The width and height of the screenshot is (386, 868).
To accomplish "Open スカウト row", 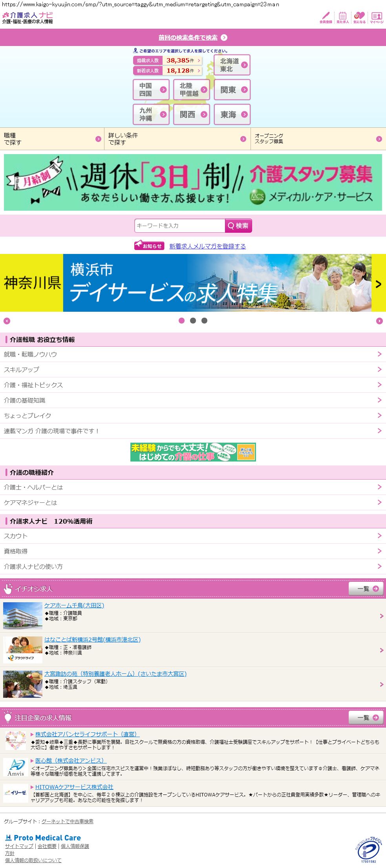I will click(x=193, y=536).
